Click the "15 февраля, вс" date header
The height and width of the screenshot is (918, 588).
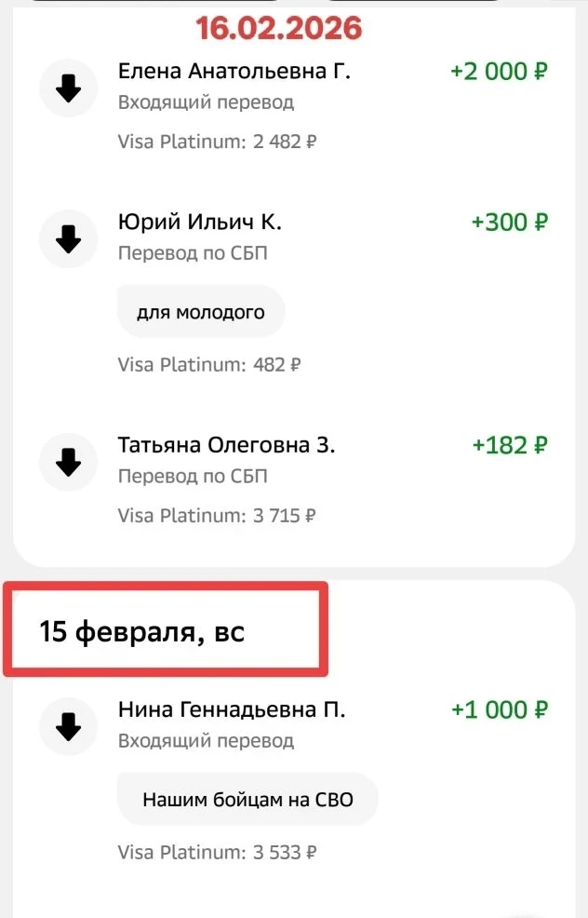[141, 632]
